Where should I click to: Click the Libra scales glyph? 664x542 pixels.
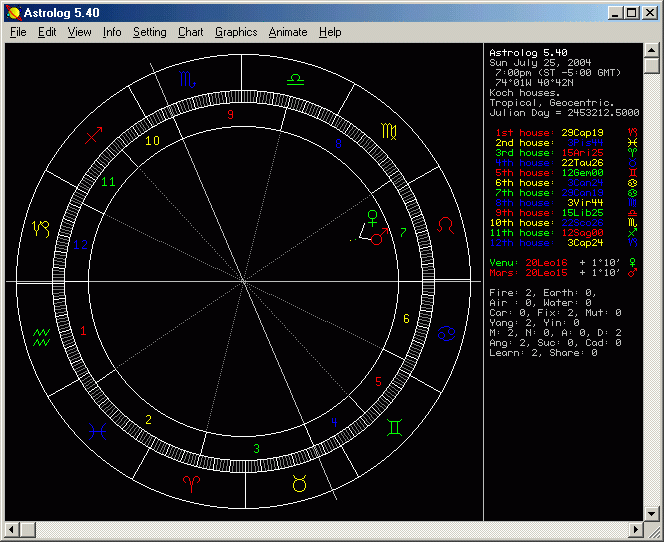295,77
